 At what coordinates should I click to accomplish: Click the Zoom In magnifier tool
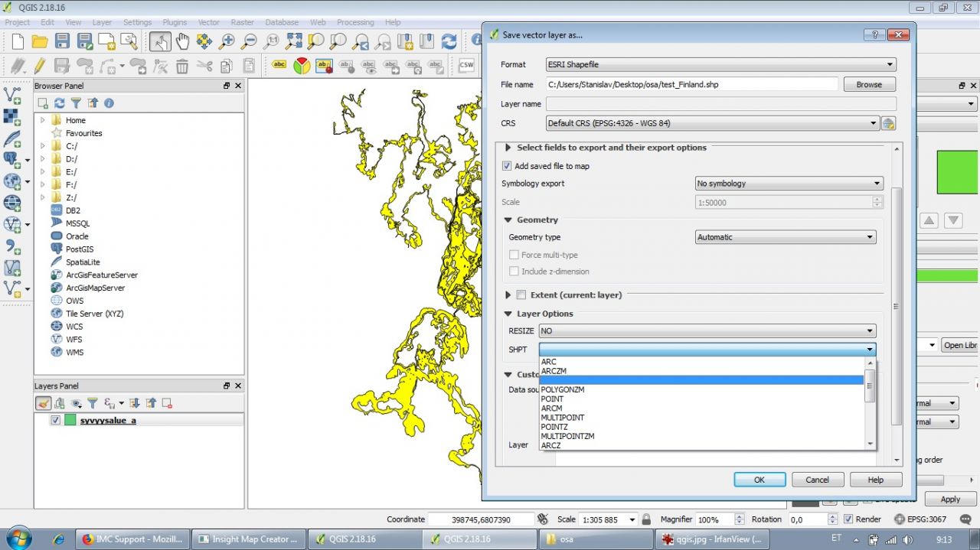tap(227, 41)
